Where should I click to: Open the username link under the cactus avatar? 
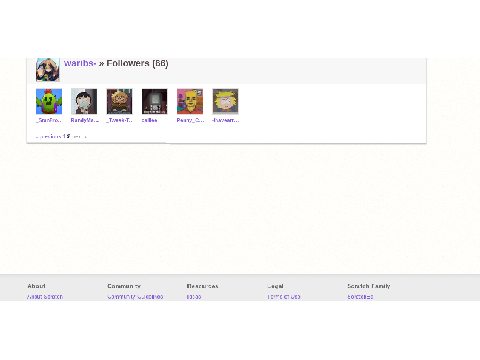49,120
